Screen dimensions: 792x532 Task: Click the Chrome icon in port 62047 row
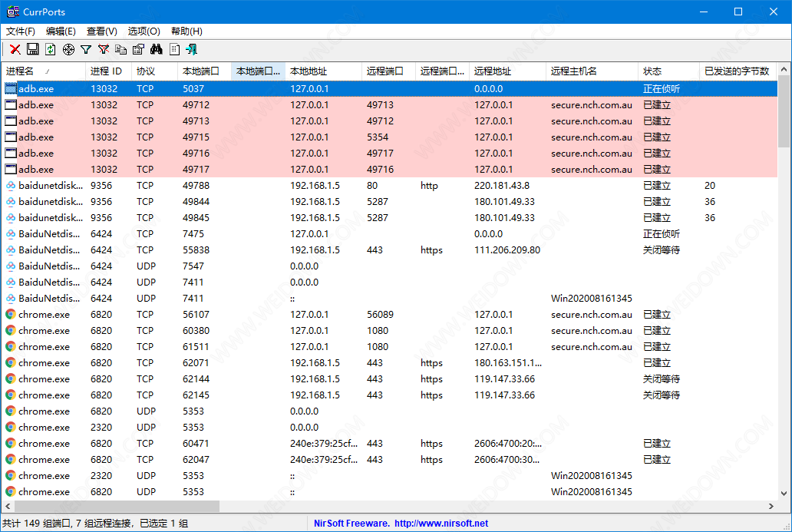click(11, 460)
